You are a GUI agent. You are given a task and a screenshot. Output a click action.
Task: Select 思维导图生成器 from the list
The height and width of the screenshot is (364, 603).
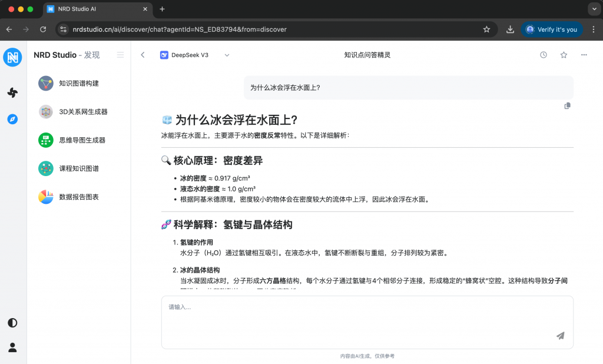tap(82, 140)
